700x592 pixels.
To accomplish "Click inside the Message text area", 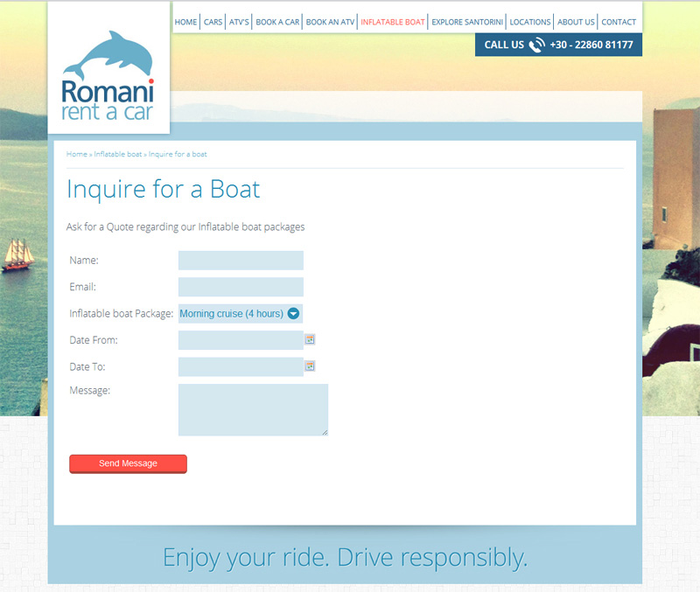I will click(253, 409).
